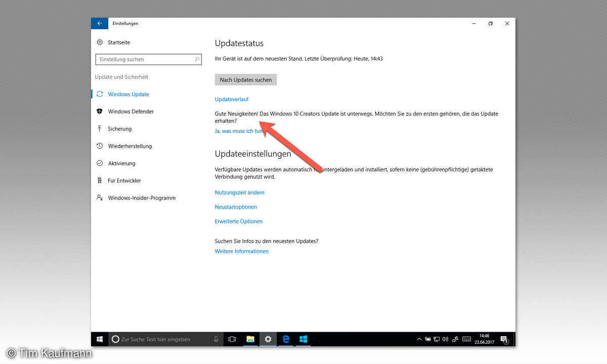Screen dimensions: 607x364
Task: Click the "Verfügbare Updates werden automatisch" paragraph
Action: pos(354,173)
